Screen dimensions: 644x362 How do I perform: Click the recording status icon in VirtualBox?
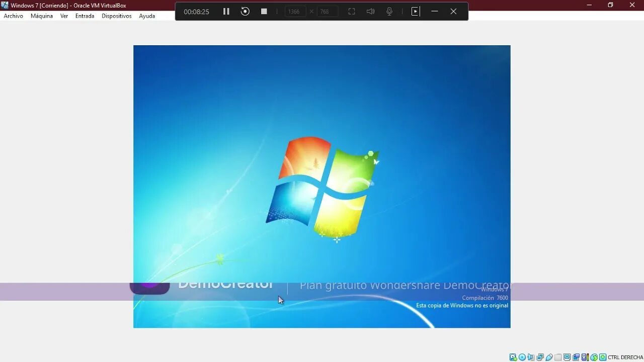(x=576, y=357)
